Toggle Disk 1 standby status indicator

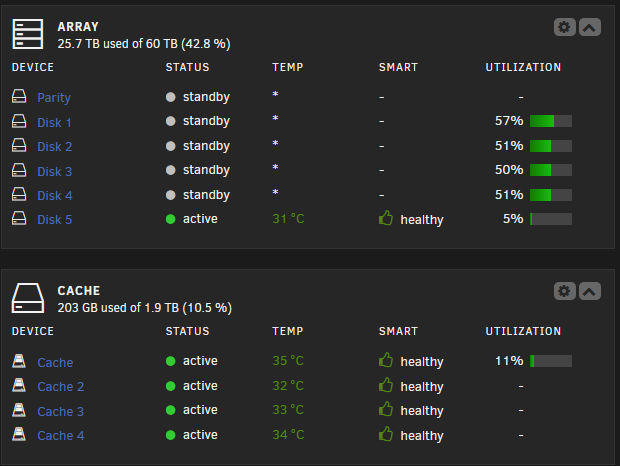point(170,121)
